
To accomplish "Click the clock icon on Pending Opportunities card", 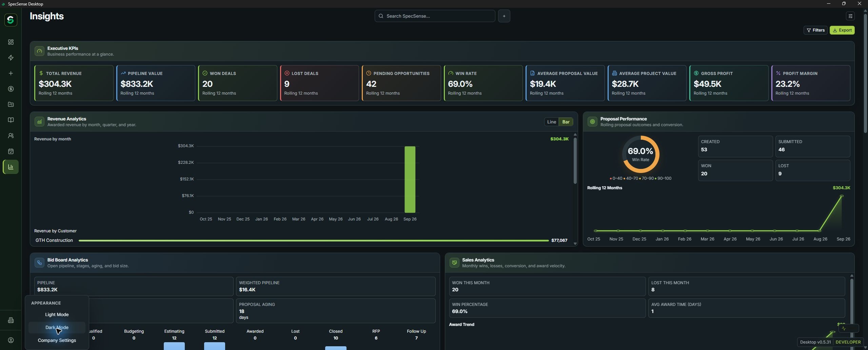I will (369, 73).
